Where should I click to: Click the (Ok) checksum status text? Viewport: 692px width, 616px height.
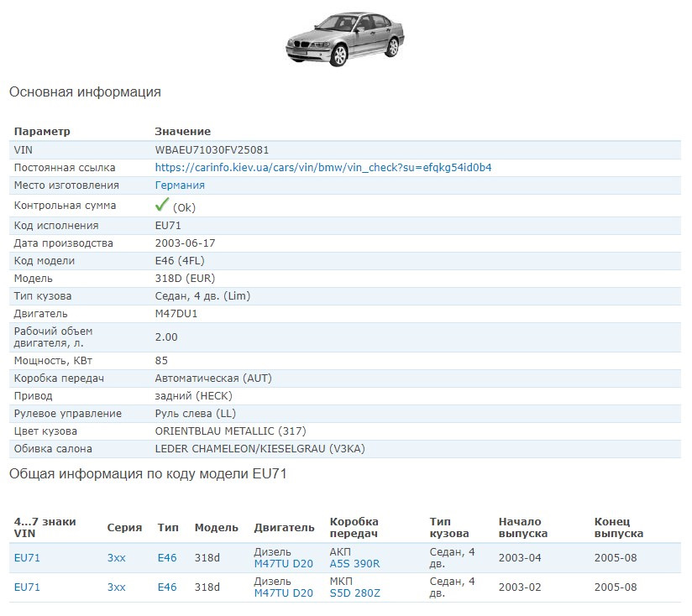184,207
